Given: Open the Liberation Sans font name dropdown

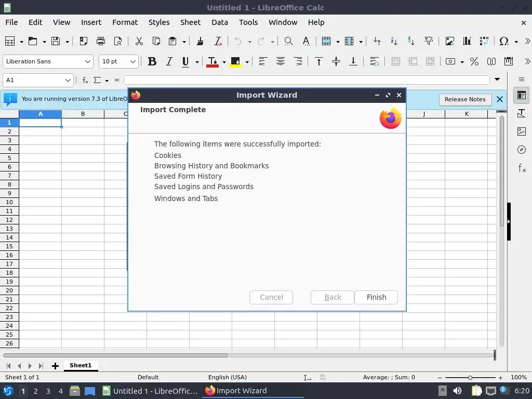Looking at the screenshot, I should coord(88,61).
